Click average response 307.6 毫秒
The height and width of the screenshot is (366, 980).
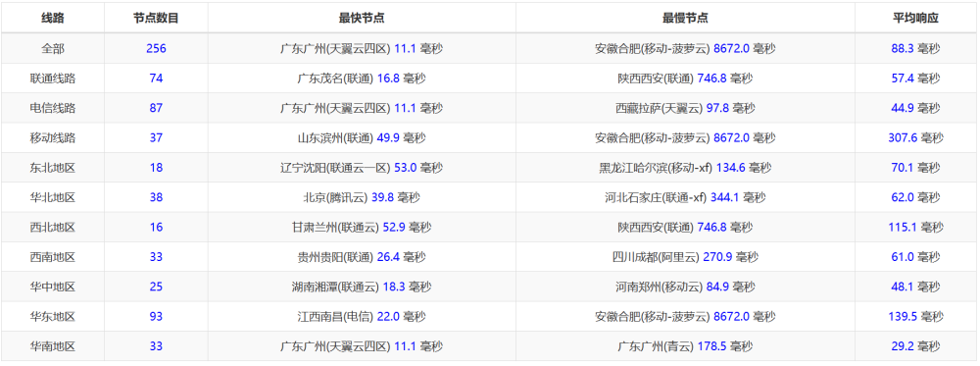[x=915, y=137]
